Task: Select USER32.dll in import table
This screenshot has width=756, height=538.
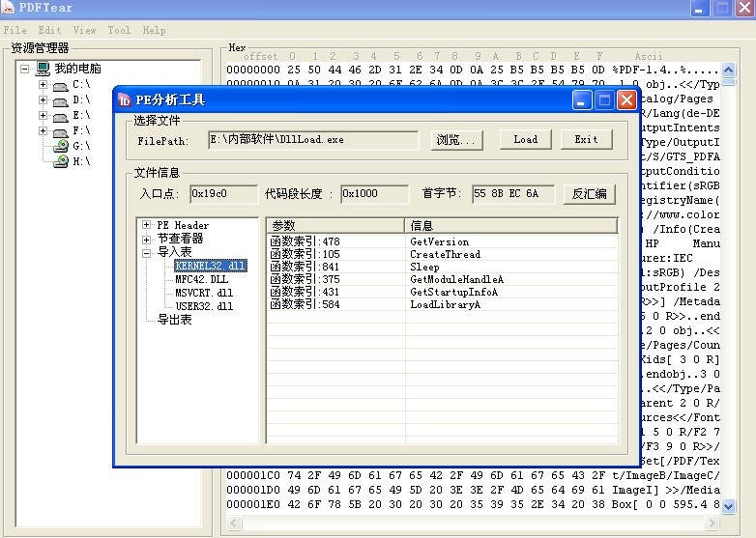Action: 204,306
